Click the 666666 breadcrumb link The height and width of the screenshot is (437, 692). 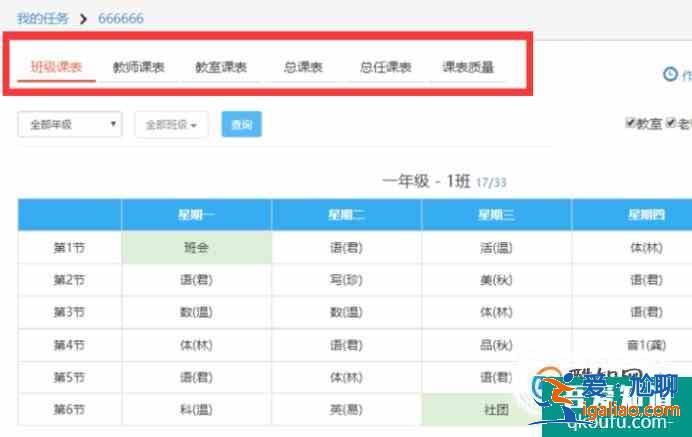click(x=120, y=19)
